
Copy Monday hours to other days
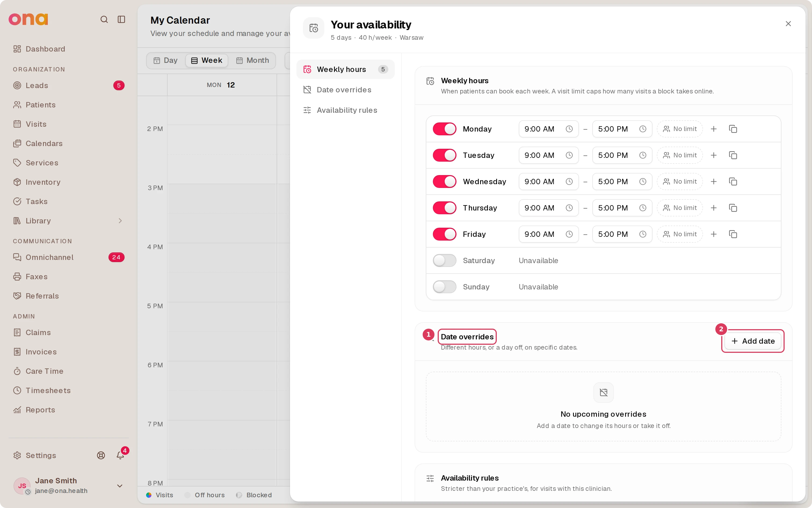[x=733, y=129]
